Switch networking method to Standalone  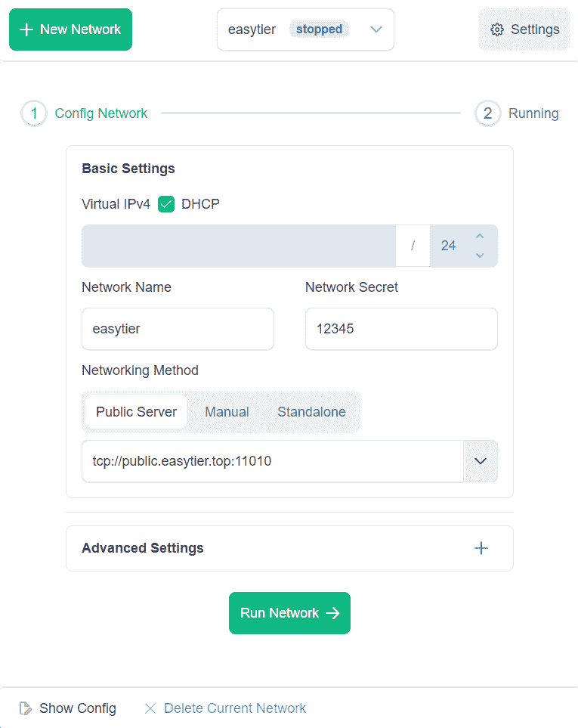[x=311, y=411]
